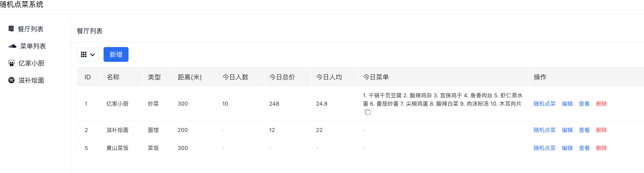Click the 随机点菜系统 page title
This screenshot has width=644, height=173.
[22, 4]
